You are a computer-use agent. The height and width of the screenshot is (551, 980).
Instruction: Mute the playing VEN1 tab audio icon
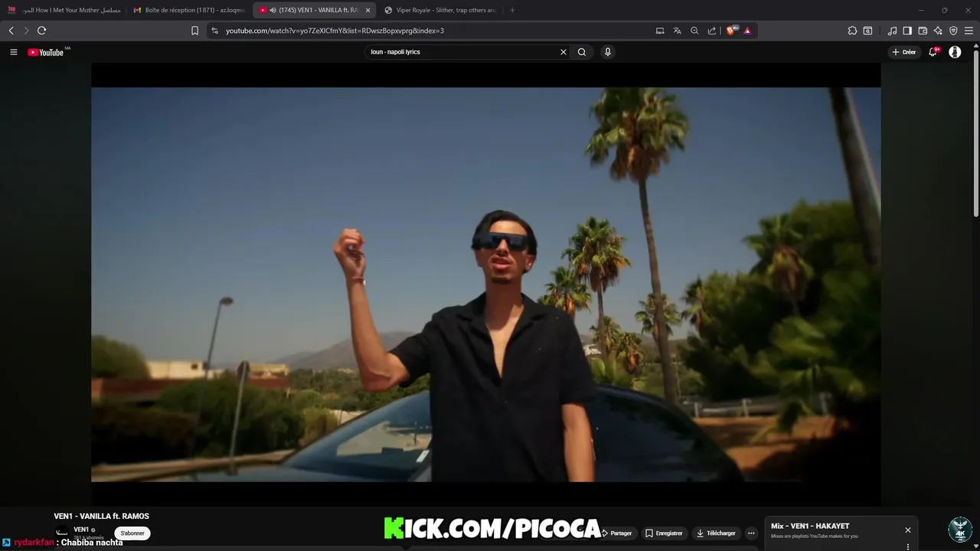pos(273,10)
